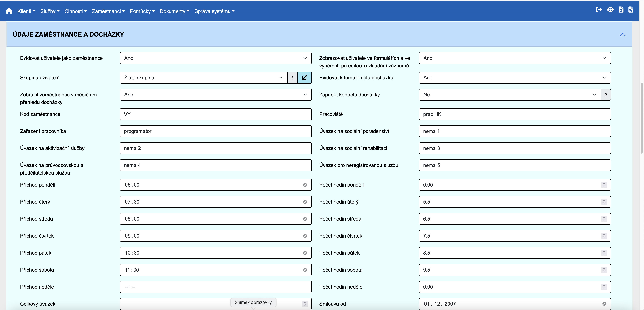Open Evidovat uživatele jako zaměstnance dropdown

coord(215,58)
